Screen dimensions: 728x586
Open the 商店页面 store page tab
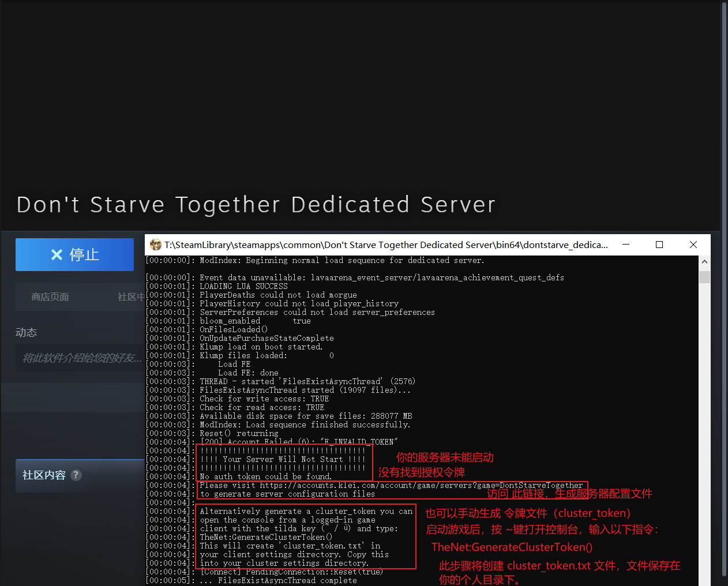pos(50,297)
